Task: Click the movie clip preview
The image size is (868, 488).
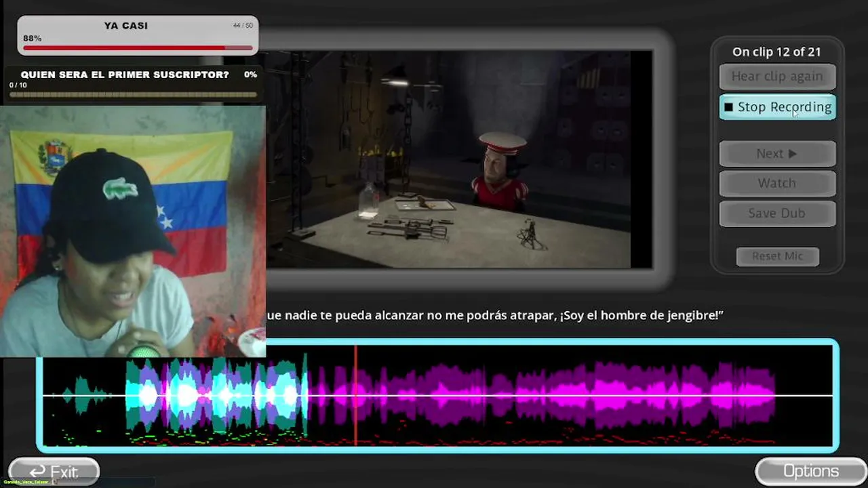Action: tap(448, 159)
